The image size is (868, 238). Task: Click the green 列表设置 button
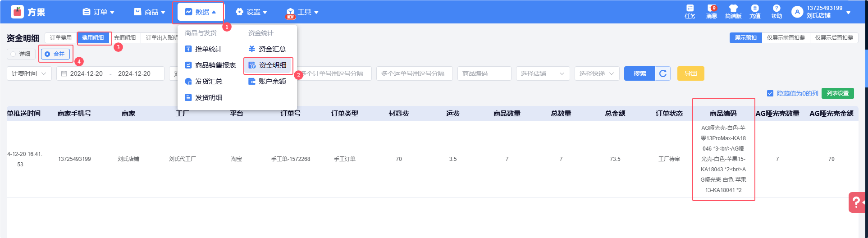coord(837,93)
